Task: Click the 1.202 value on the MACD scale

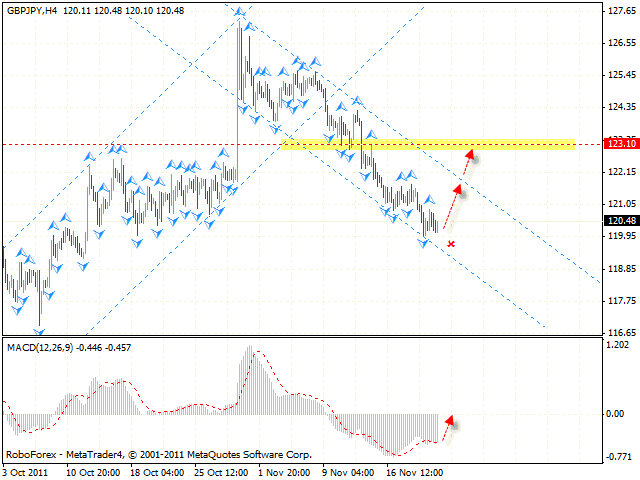Action: [619, 346]
